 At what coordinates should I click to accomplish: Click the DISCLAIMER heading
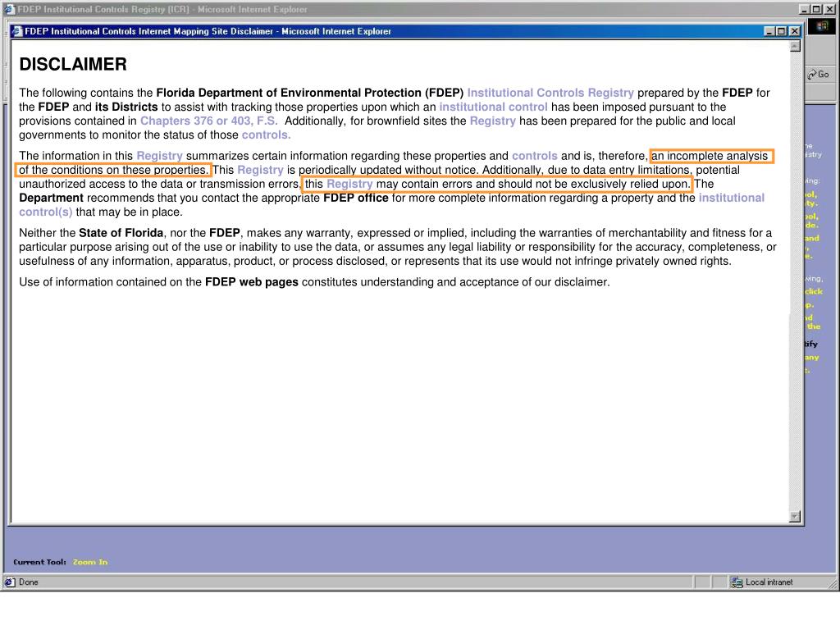pyautogui.click(x=73, y=64)
